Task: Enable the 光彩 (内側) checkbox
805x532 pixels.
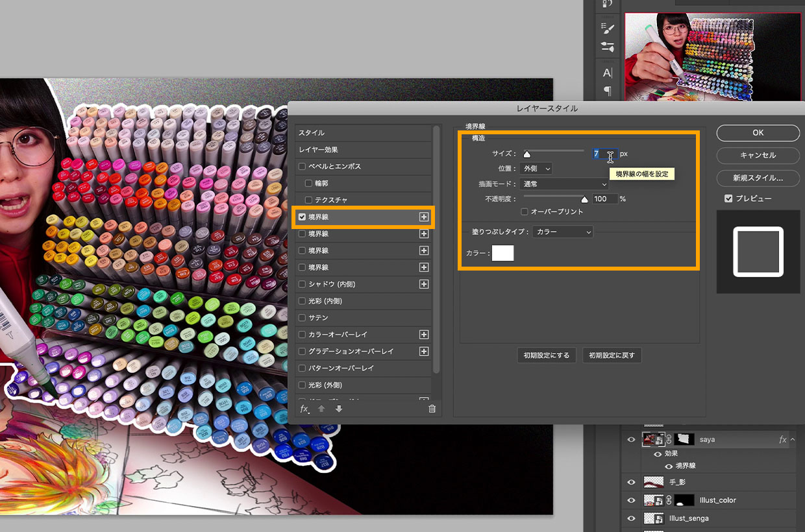Action: 302,301
